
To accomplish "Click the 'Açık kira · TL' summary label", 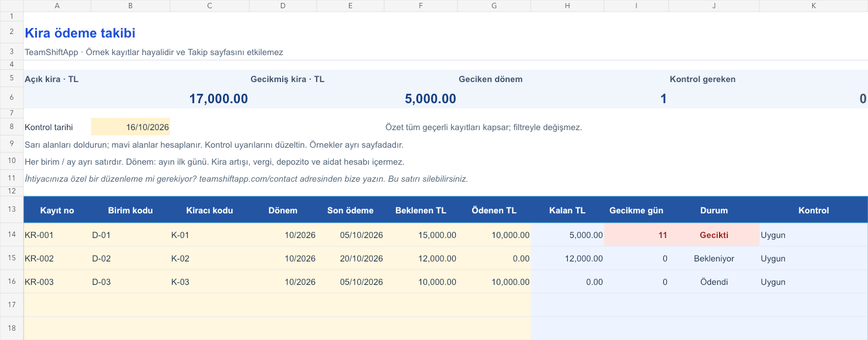I will 52,79.
